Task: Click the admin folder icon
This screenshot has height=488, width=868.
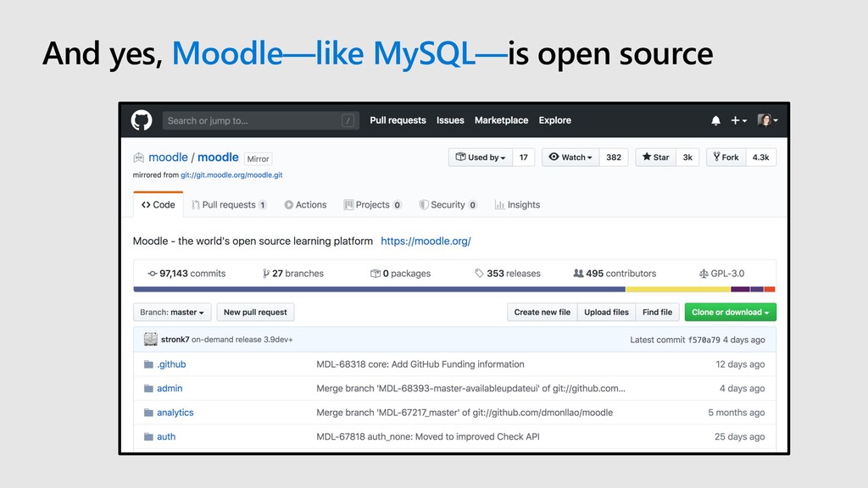Action: (148, 388)
